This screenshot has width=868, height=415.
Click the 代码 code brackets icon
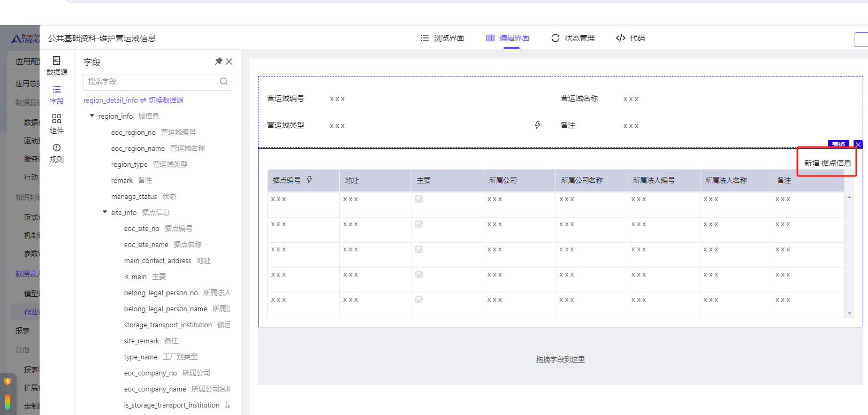point(621,38)
